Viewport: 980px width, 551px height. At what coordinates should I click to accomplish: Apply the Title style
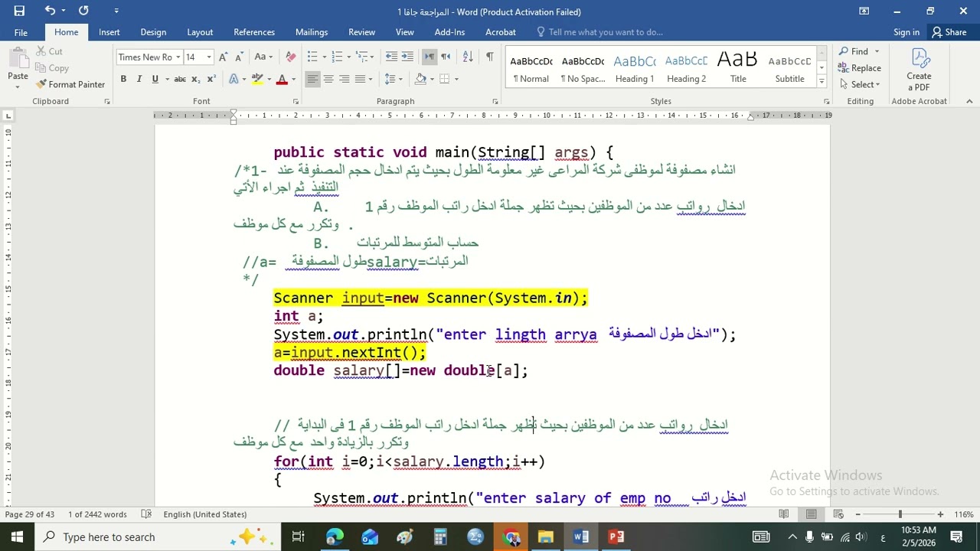tap(738, 68)
